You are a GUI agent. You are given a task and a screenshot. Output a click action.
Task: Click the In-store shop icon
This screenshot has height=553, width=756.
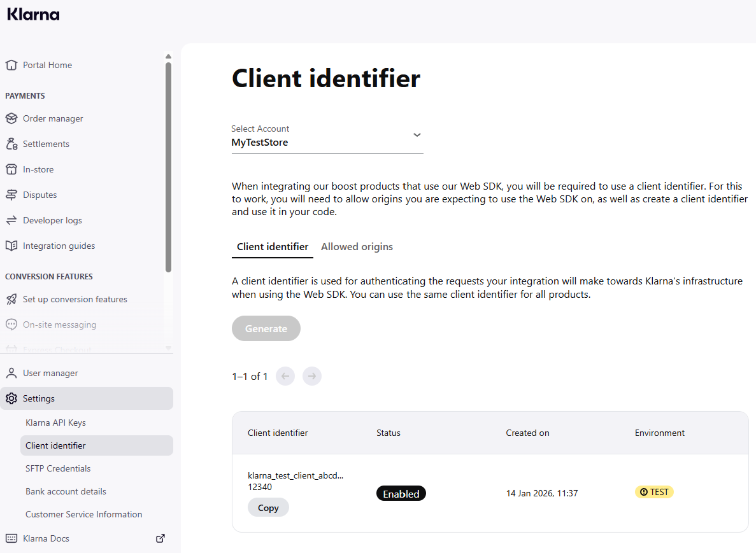(11, 169)
